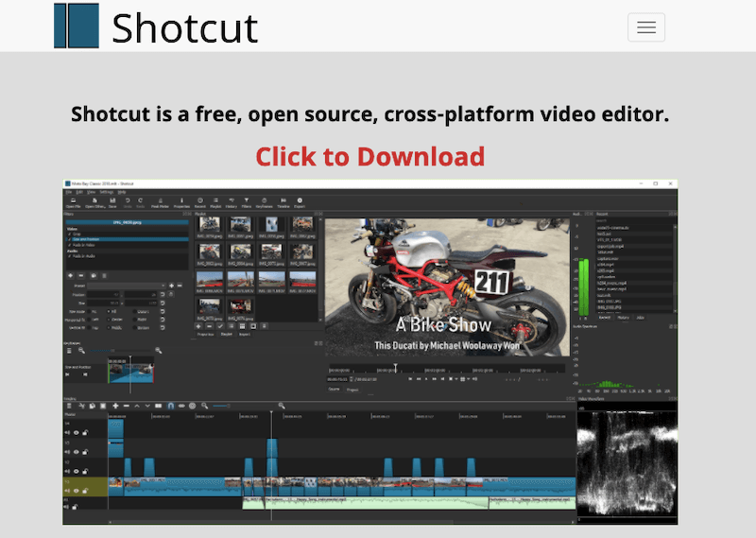
Task: Click the Undo toolbar icon
Action: pos(128,202)
